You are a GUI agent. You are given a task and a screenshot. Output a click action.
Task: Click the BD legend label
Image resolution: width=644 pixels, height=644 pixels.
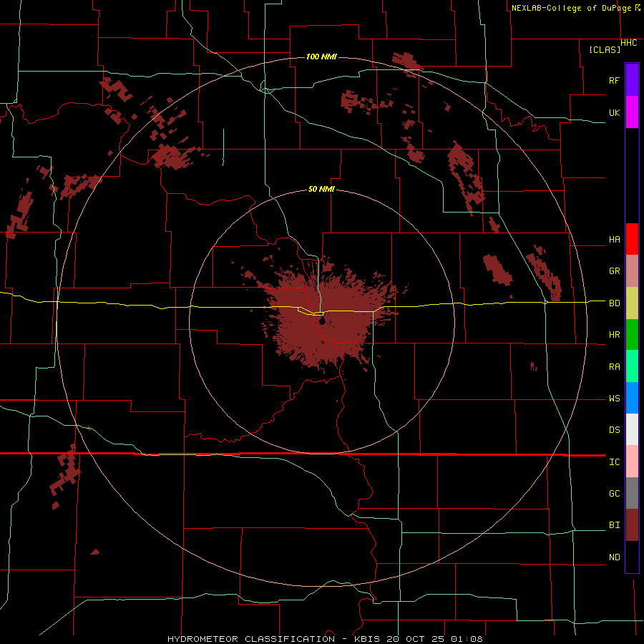coord(614,303)
